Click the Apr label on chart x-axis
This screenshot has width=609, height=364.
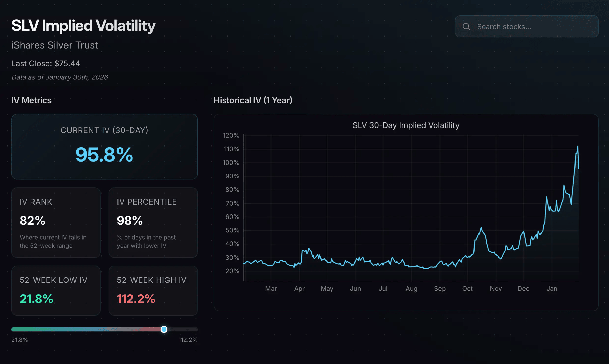pos(299,289)
